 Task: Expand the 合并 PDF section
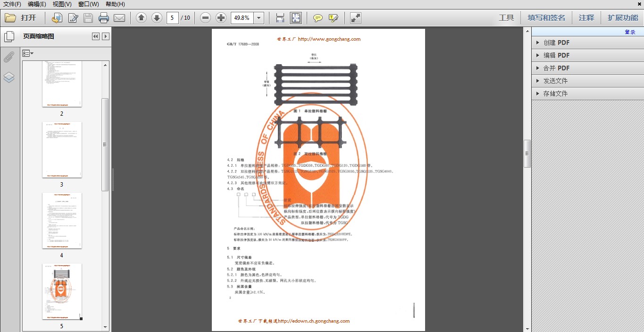(587, 68)
